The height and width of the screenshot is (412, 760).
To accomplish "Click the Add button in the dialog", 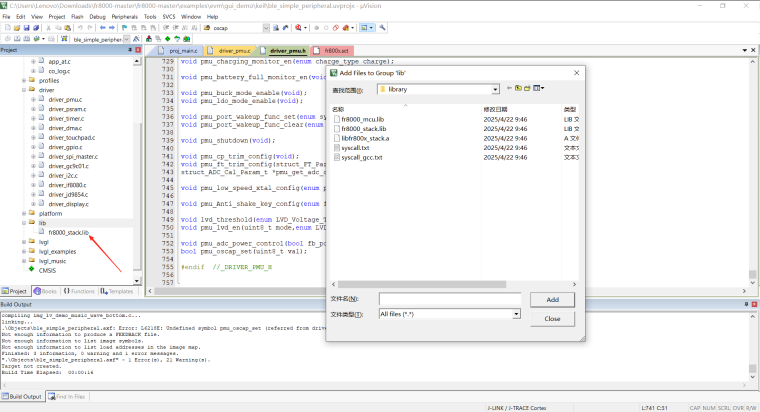I will point(552,299).
